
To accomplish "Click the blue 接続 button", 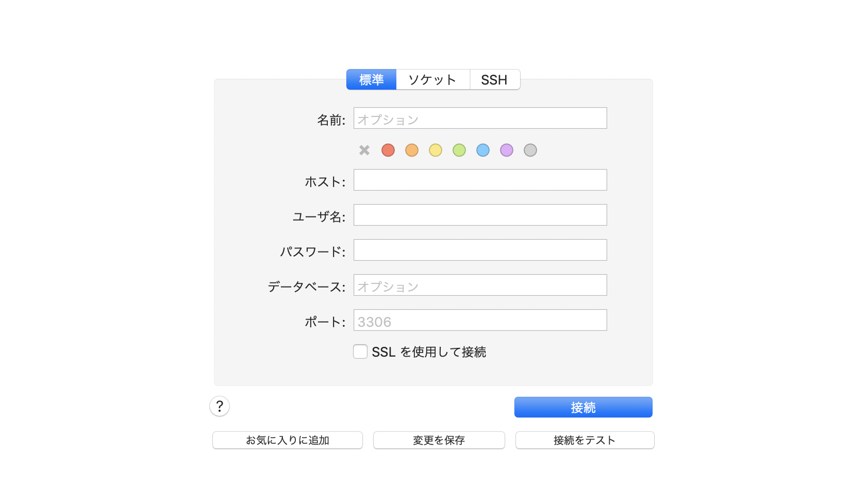I will point(583,407).
